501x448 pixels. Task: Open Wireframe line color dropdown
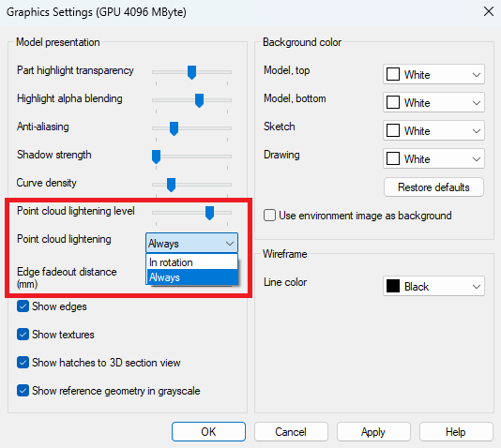[433, 286]
